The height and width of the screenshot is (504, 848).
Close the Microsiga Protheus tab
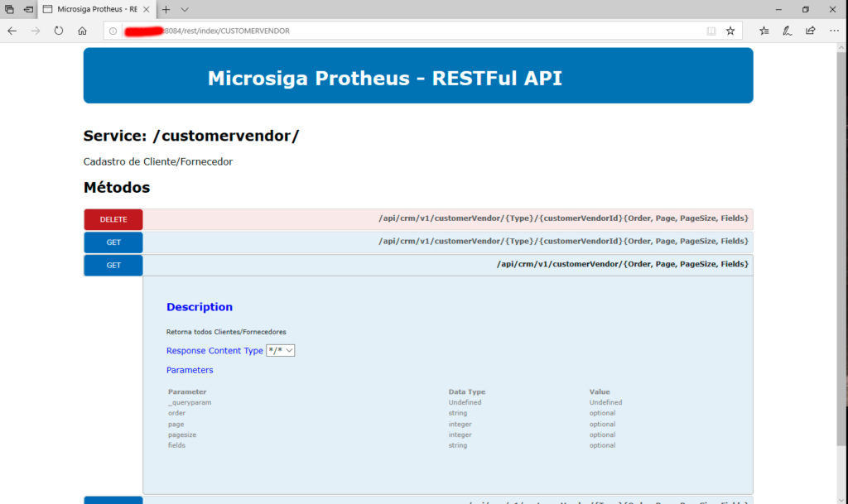(x=146, y=9)
